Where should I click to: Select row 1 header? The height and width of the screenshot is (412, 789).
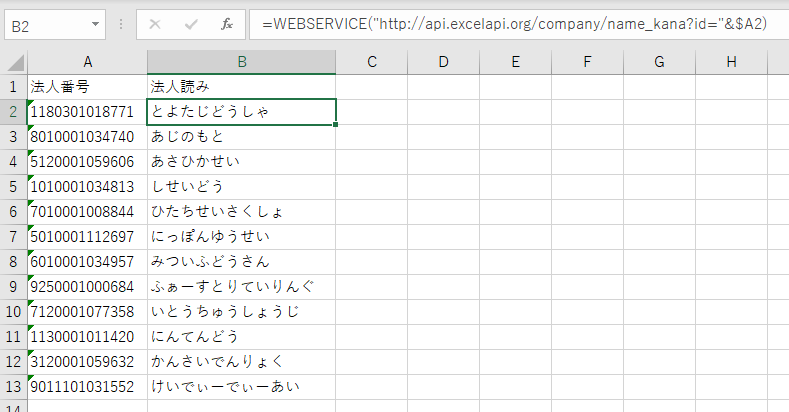[14, 86]
